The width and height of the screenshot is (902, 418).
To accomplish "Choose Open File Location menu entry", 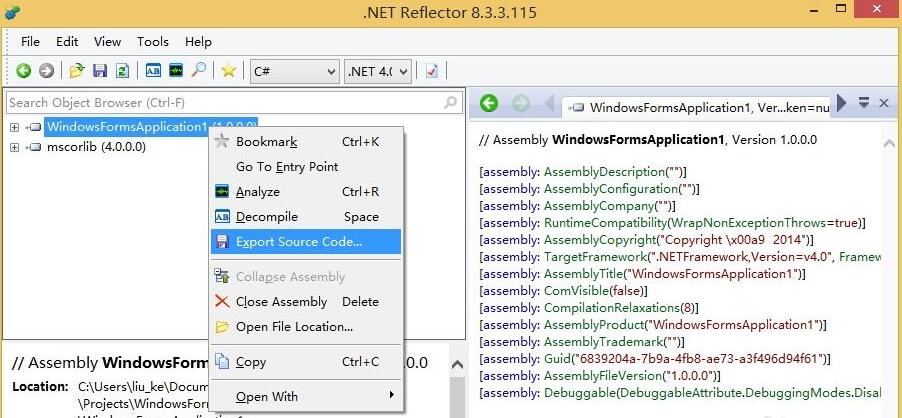I will 306,327.
